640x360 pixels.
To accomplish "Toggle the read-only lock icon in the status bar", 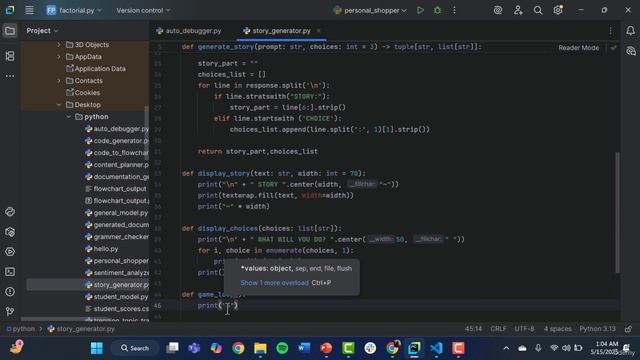I will click(x=629, y=329).
